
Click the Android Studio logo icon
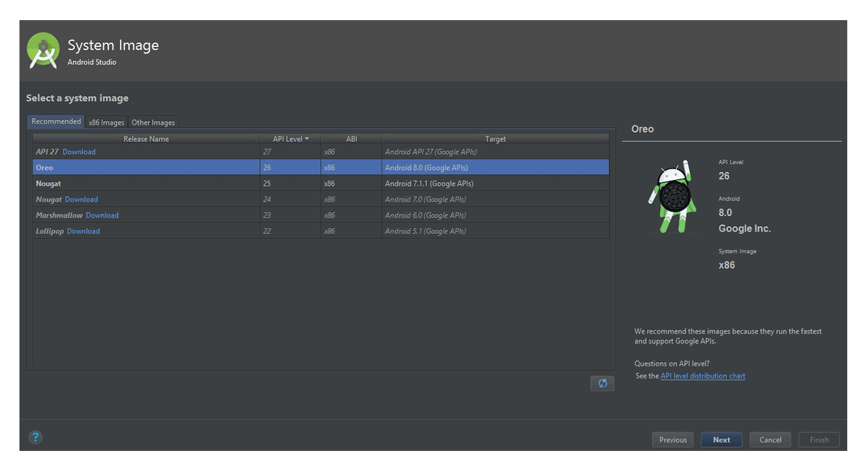(x=43, y=51)
